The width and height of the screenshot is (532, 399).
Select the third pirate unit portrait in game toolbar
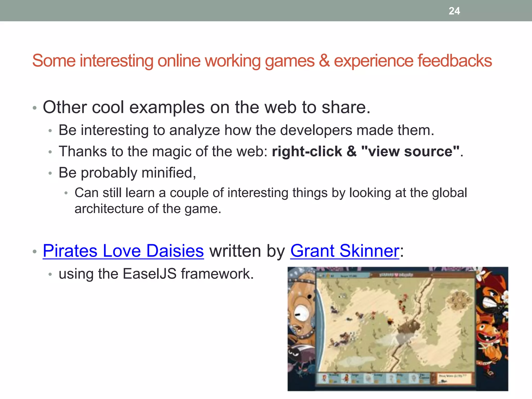[x=369, y=378]
